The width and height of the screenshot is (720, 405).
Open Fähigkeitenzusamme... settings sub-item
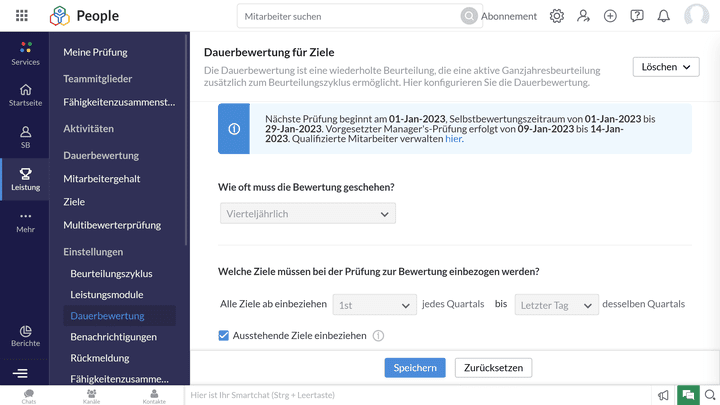pos(119,379)
